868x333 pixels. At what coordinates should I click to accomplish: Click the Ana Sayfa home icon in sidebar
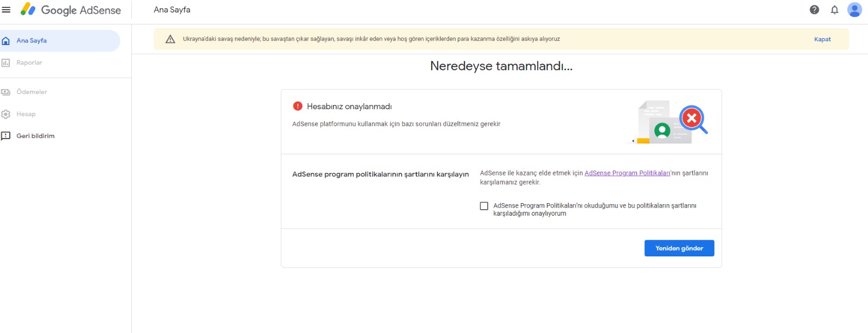pos(6,41)
